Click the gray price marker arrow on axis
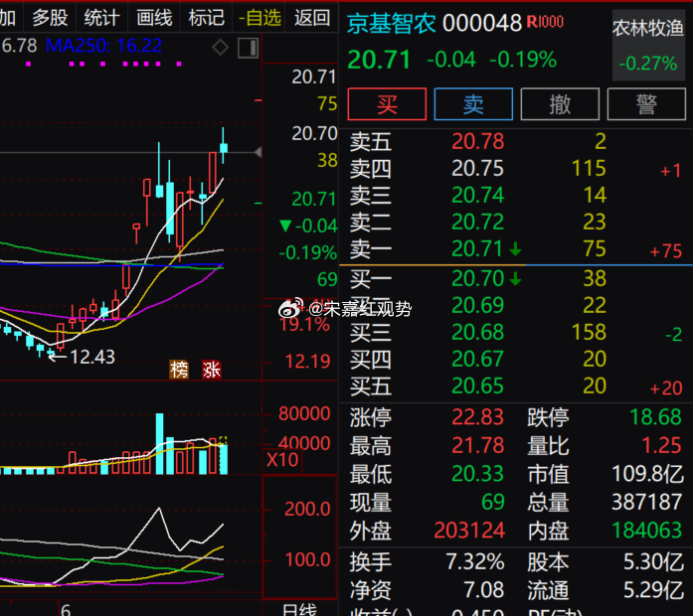This screenshot has width=693, height=616. pyautogui.click(x=259, y=152)
